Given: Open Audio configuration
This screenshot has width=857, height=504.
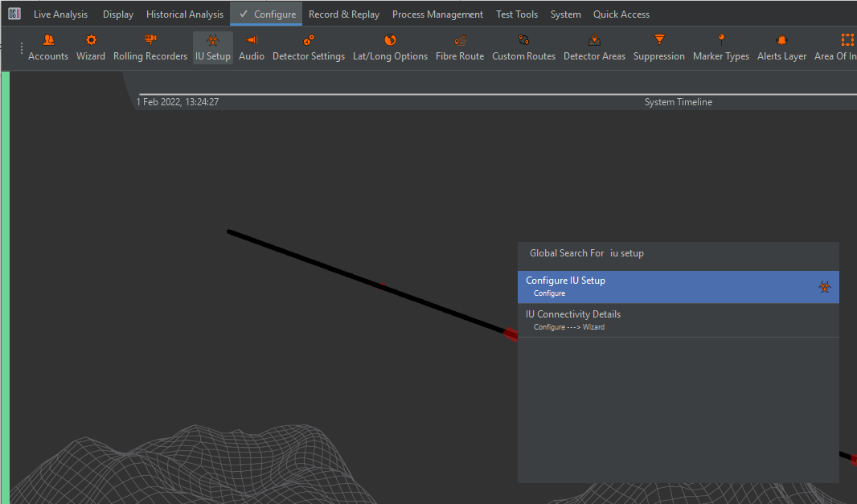Looking at the screenshot, I should point(252,47).
